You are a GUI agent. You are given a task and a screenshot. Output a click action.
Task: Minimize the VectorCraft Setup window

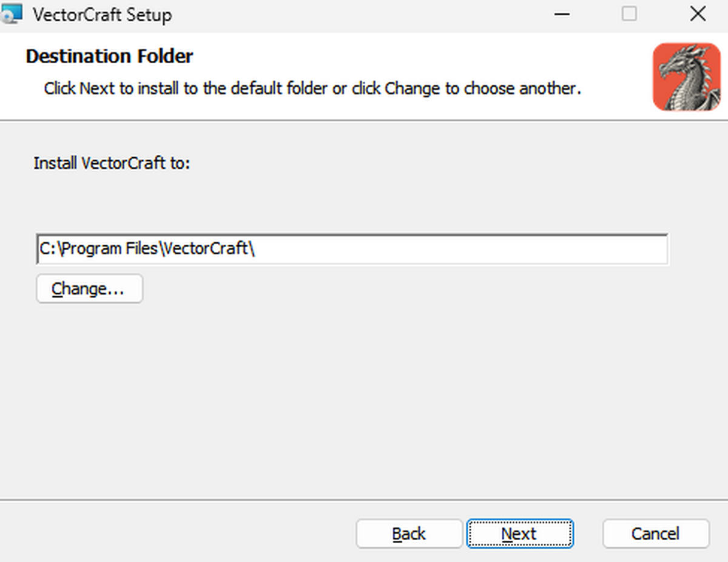pyautogui.click(x=562, y=14)
